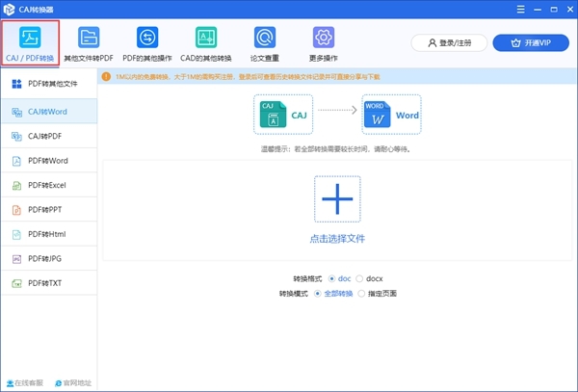This screenshot has width=578, height=392.
Task: Open PDF的其他操作 tools
Action: [x=147, y=41]
